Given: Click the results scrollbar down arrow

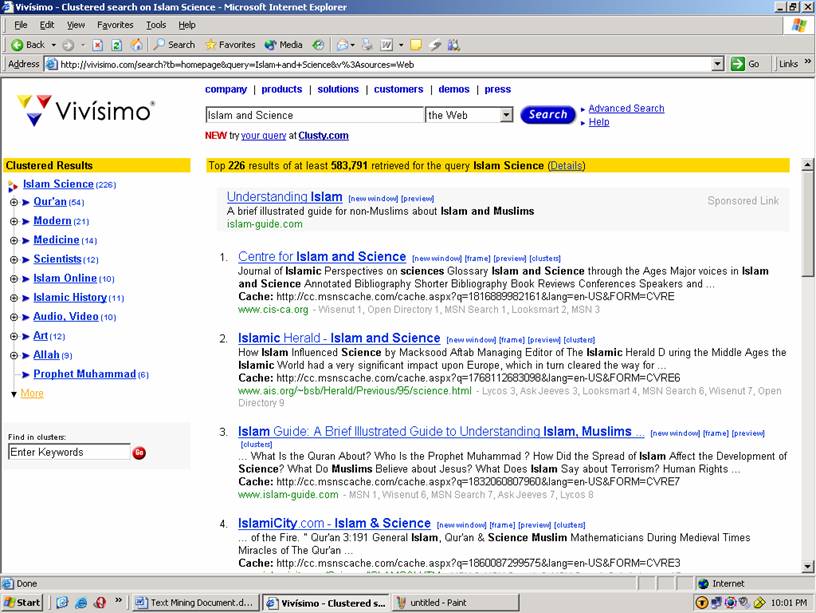Looking at the screenshot, I should [807, 566].
